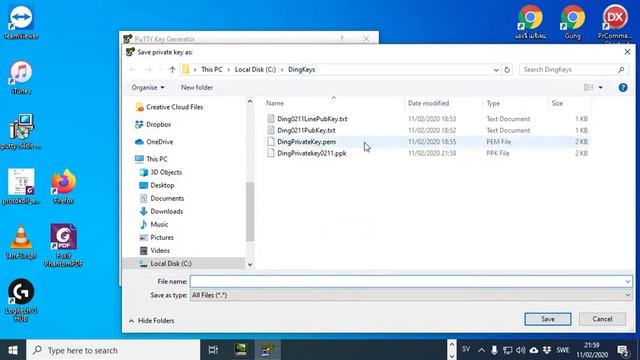This screenshot has height=360, width=640.
Task: Open the notification center icon
Action: [x=623, y=350]
